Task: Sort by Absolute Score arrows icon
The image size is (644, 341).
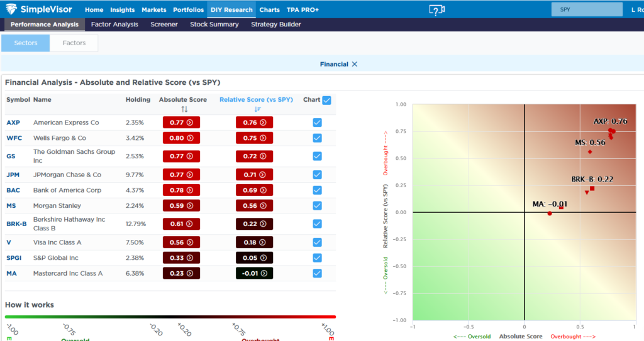Action: 184,109
